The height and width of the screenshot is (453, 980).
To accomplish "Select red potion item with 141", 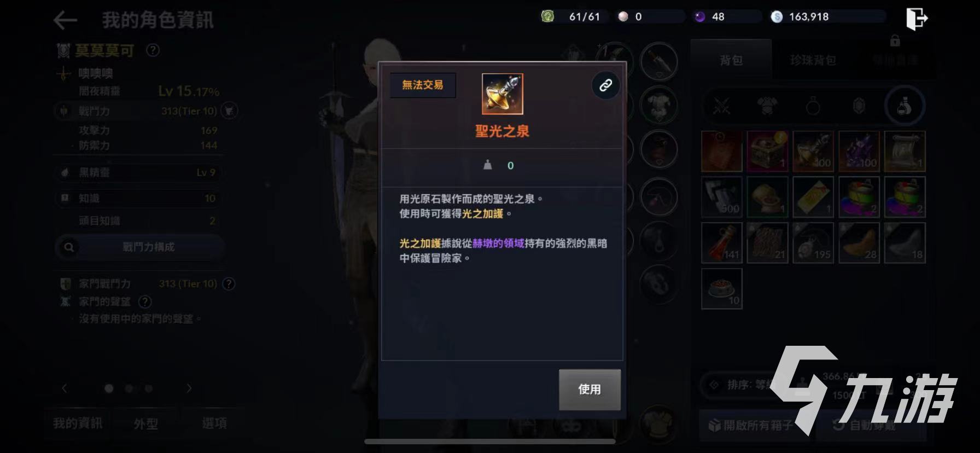I will tap(722, 242).
